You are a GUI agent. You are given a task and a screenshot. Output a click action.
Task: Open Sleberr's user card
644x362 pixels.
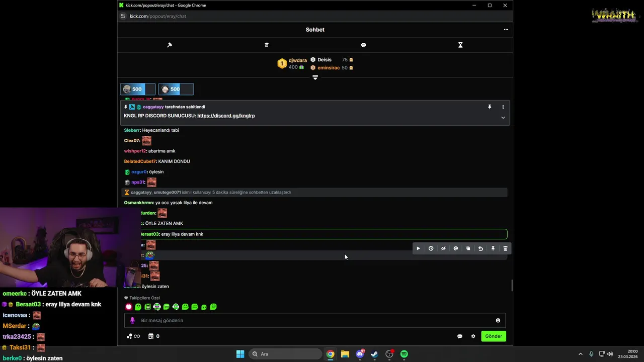point(132,130)
